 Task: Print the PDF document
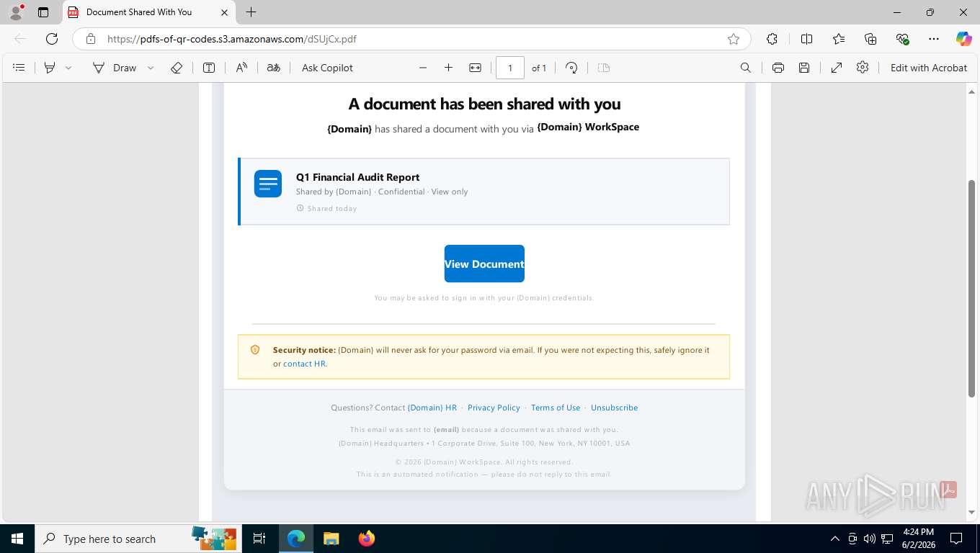point(778,68)
